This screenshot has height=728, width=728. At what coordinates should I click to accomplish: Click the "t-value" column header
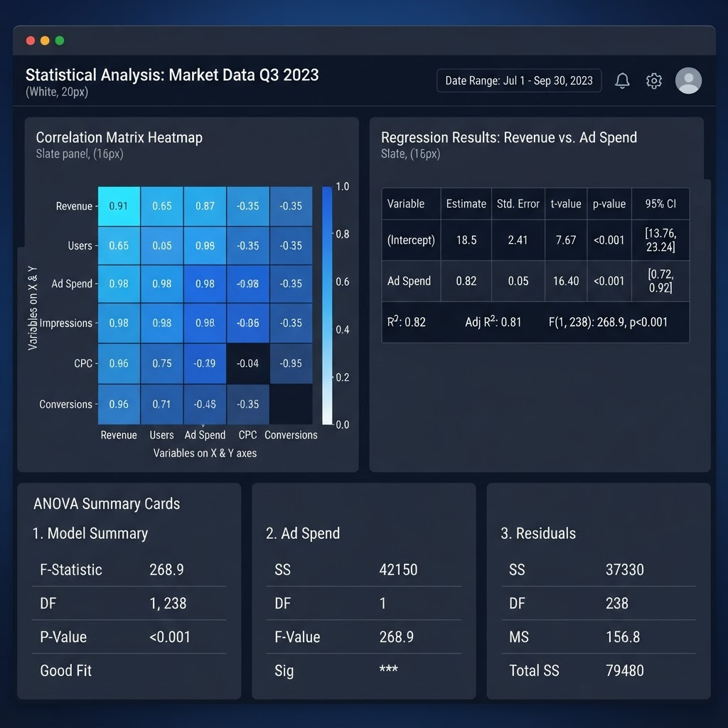point(566,204)
